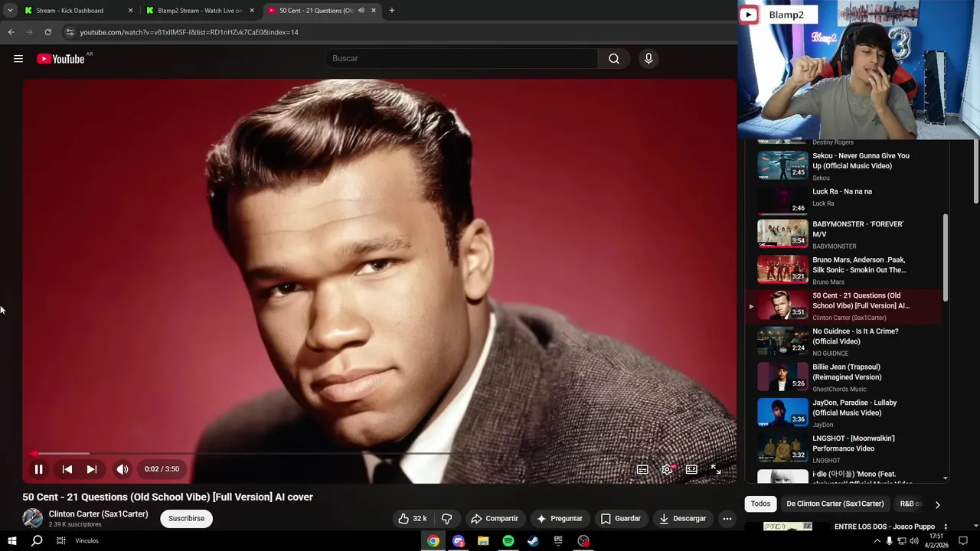980x551 pixels.
Task: Open YouTube hamburger guide menu
Action: coord(18,59)
